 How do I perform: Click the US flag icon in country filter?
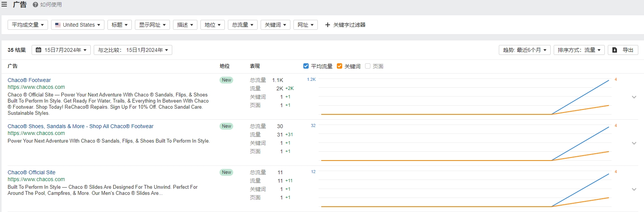(58, 25)
